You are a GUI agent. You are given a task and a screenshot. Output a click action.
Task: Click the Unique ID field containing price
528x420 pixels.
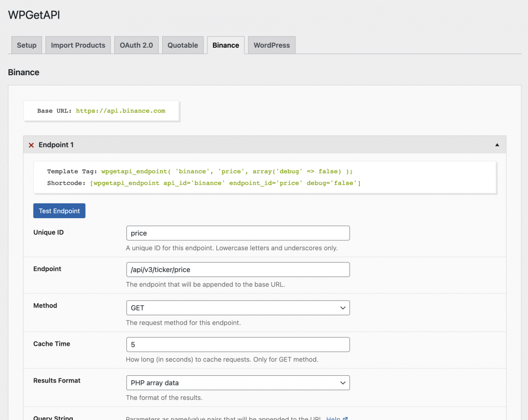pyautogui.click(x=238, y=233)
